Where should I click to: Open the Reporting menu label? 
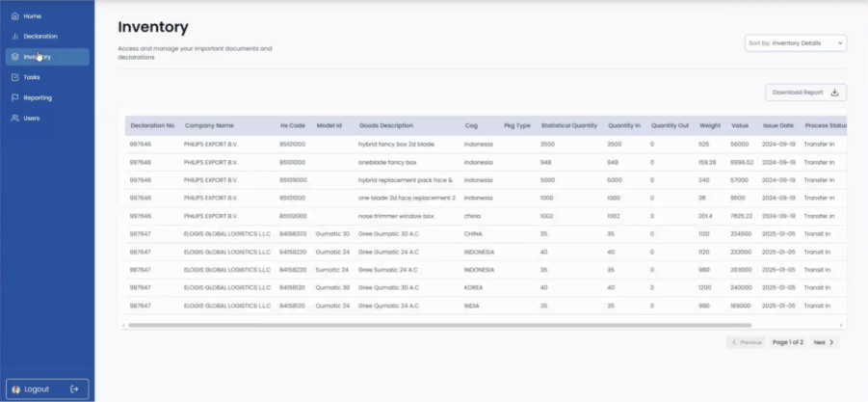coord(38,97)
